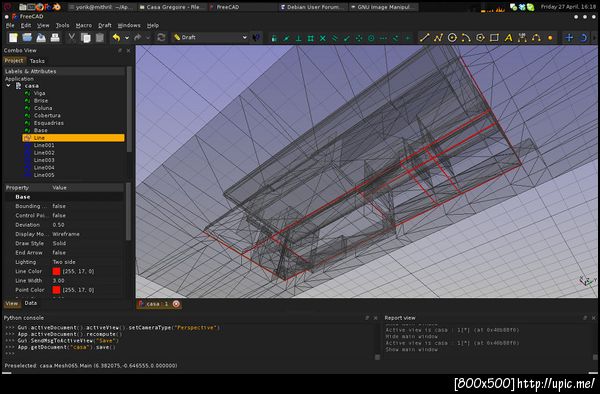This screenshot has height=394, width=600.
Task: Open the Windows menu
Action: pos(129,25)
